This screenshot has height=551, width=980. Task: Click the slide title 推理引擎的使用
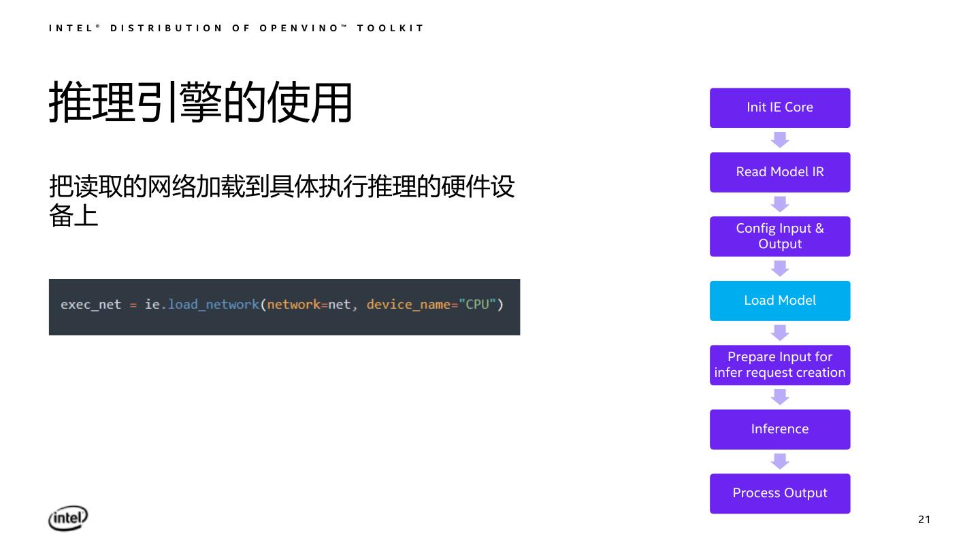click(x=201, y=103)
